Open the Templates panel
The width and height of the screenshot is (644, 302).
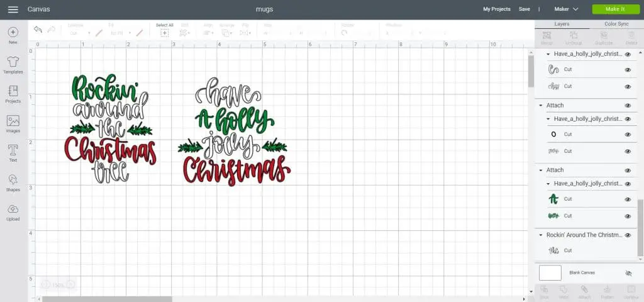(13, 64)
